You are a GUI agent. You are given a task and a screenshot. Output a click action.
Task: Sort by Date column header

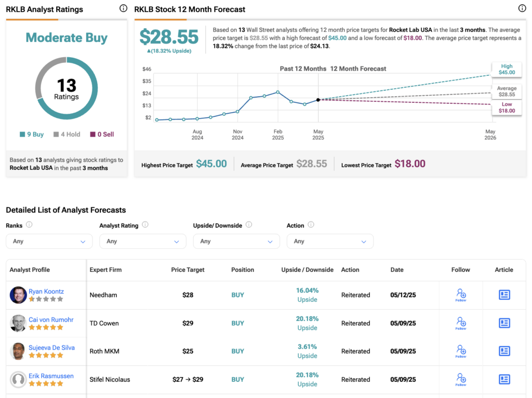(x=396, y=270)
